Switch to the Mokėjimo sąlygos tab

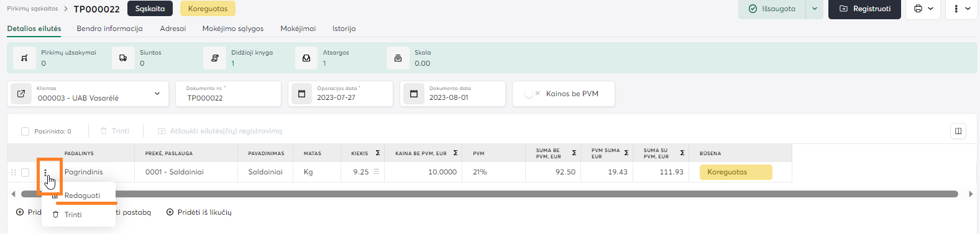233,29
